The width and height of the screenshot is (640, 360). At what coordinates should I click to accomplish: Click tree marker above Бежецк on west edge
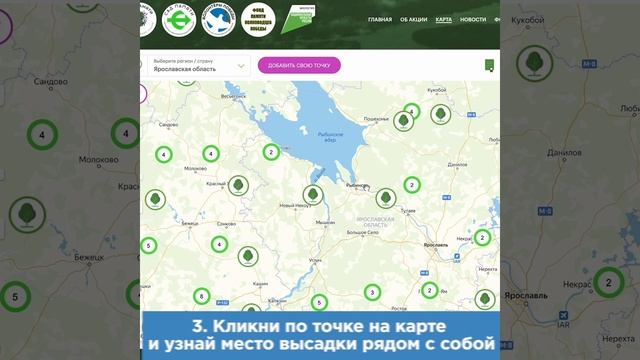(x=155, y=200)
